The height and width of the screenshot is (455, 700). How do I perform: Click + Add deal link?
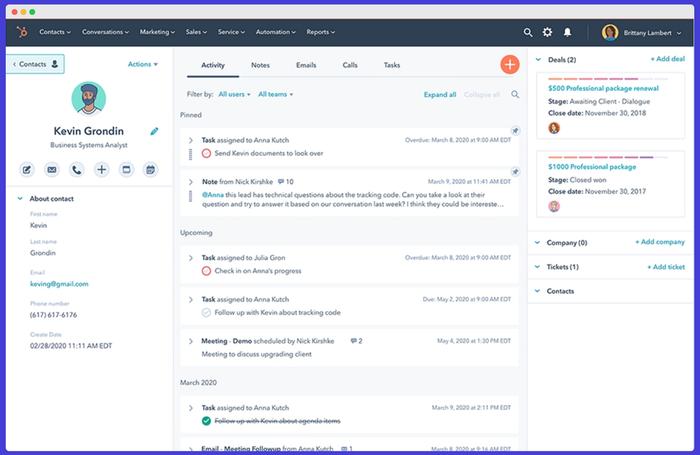point(667,59)
